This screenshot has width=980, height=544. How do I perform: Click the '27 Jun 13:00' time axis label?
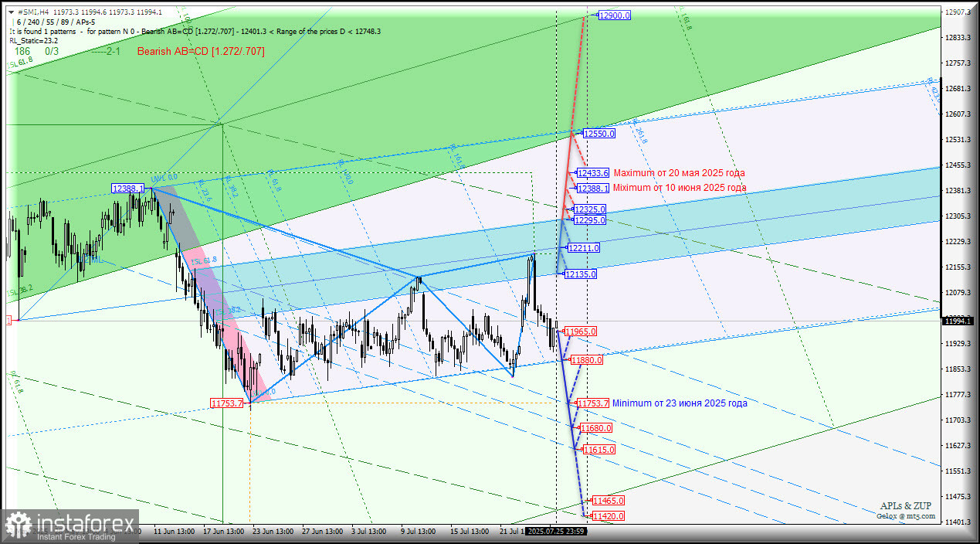pyautogui.click(x=322, y=532)
